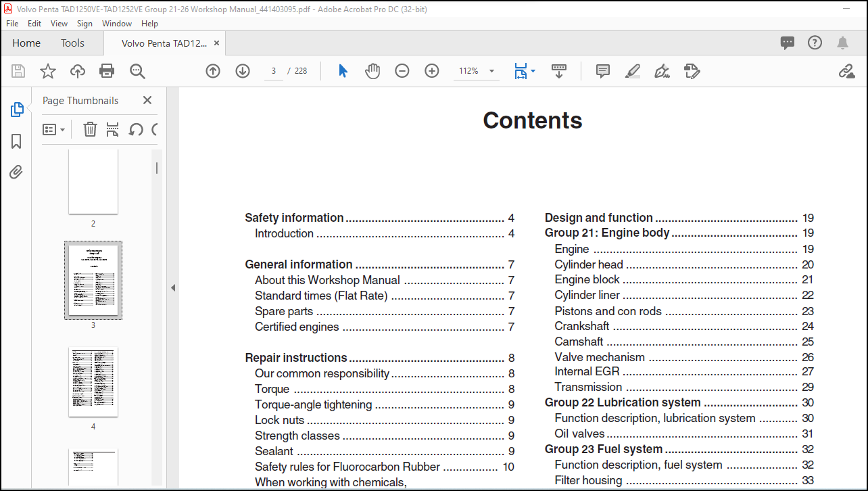Screen dimensions: 868x491
Task: Save the file with the floppy disk icon
Action: click(18, 71)
